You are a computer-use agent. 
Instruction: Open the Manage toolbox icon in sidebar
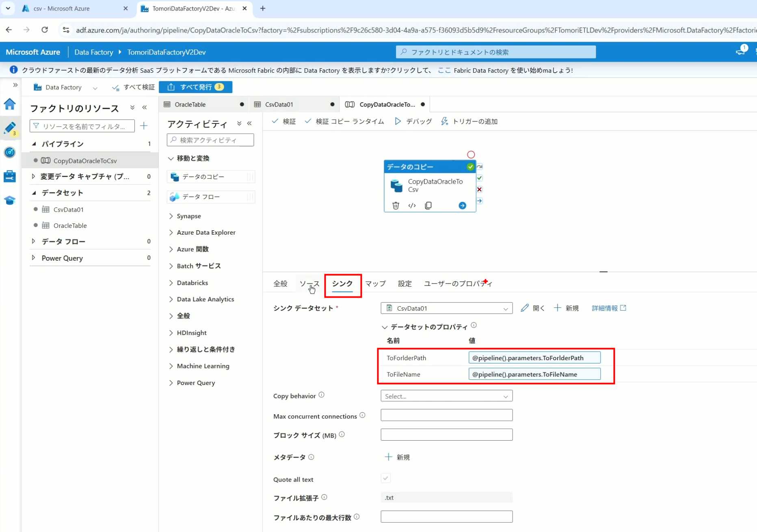click(x=10, y=176)
